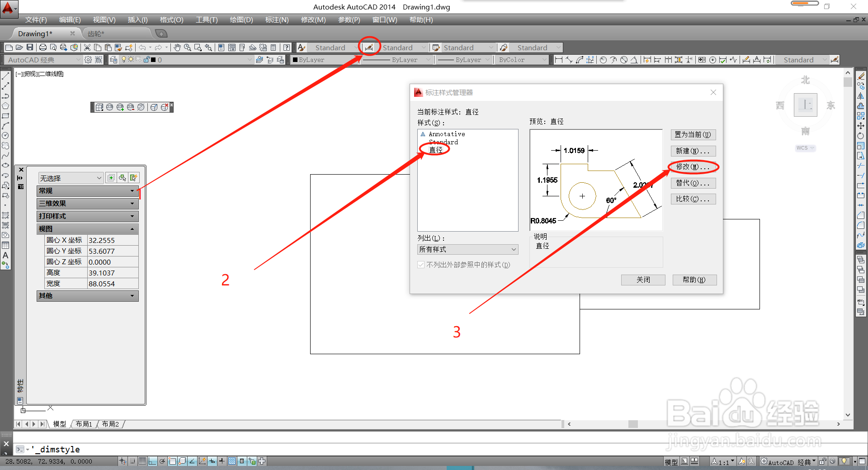
Task: Toggle Ortho mode in status bar
Action: pos(152,461)
